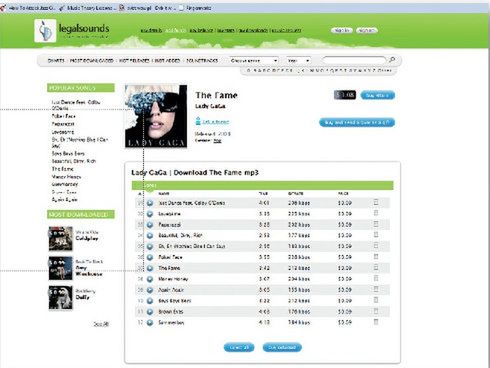
Task: Open the Coldplay album thumbnail
Action: coord(61,238)
